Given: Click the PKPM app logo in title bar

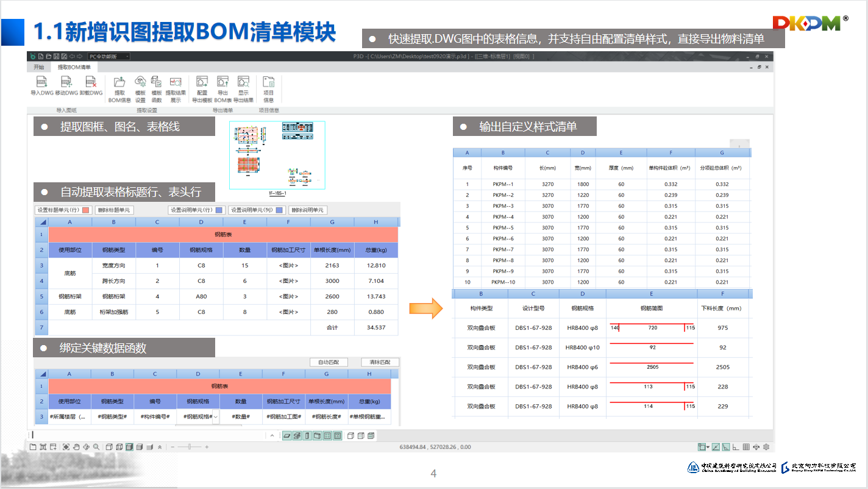Looking at the screenshot, I should 32,56.
